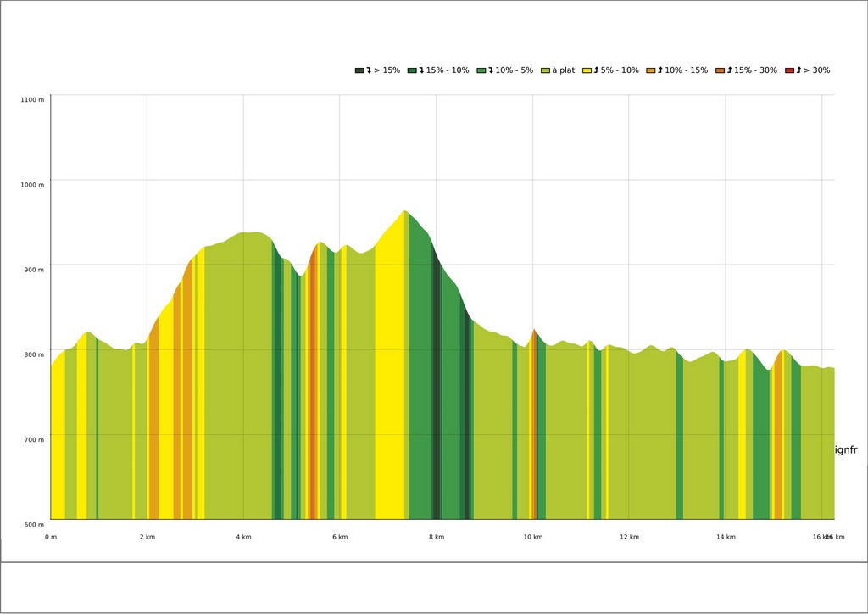Viewport: 868px width, 614px height.
Task: Click the darkest green descent > 15% legend swatch
Action: (359, 70)
